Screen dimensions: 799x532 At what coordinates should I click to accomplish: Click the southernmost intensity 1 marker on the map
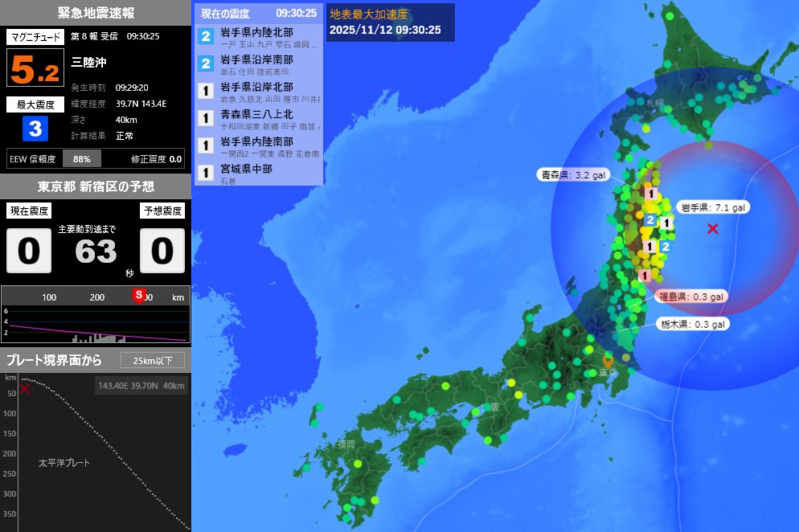[x=644, y=275]
